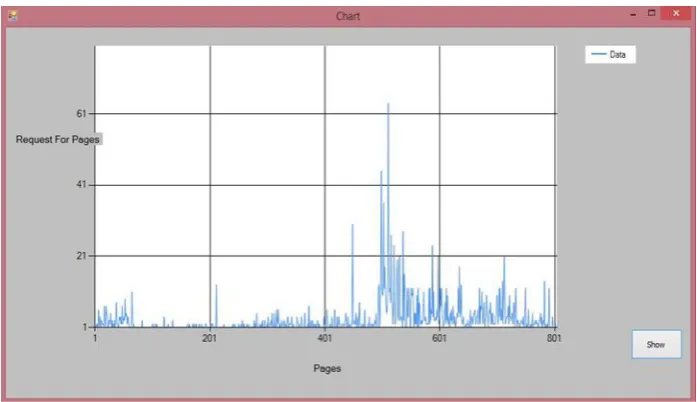697x402 pixels.
Task: Close the Chart window
Action: [x=676, y=13]
